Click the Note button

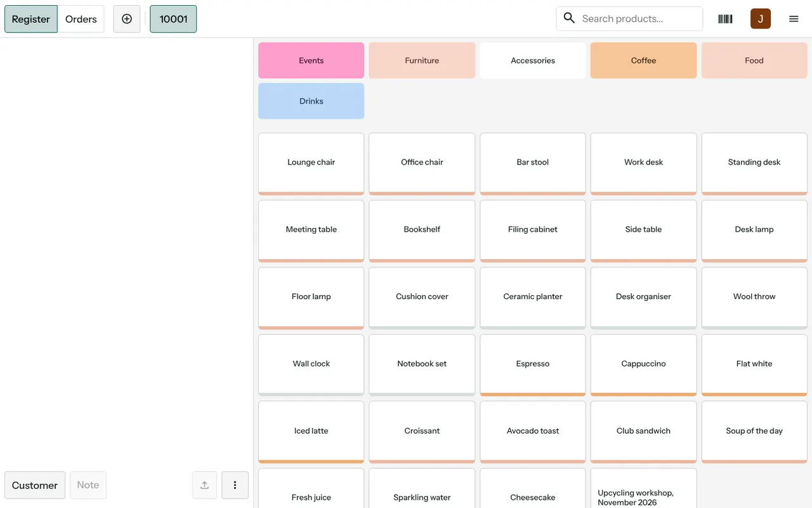pyautogui.click(x=88, y=485)
